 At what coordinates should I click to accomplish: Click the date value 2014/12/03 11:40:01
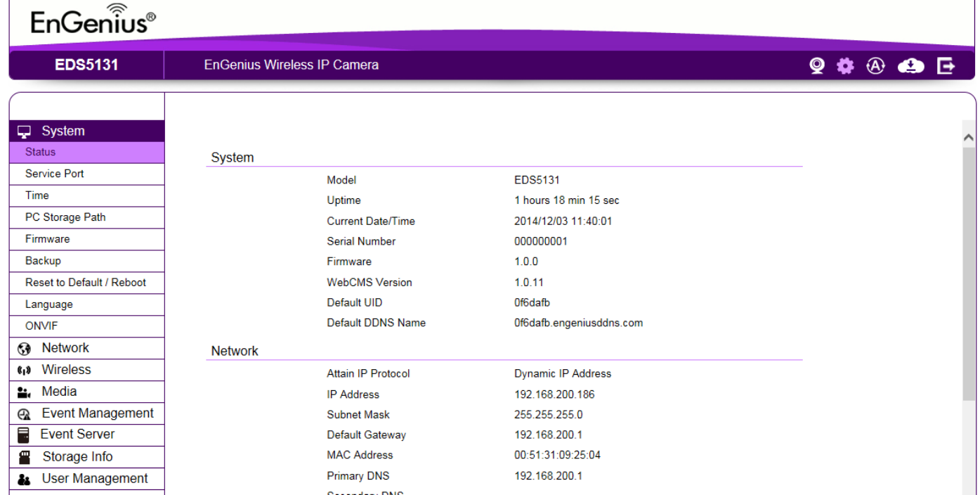pos(563,221)
